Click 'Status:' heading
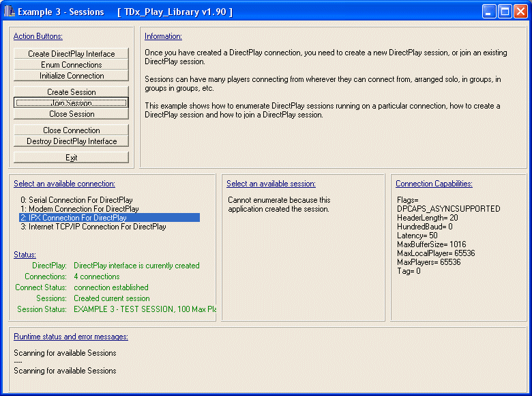This screenshot has height=396, width=532. (25, 255)
